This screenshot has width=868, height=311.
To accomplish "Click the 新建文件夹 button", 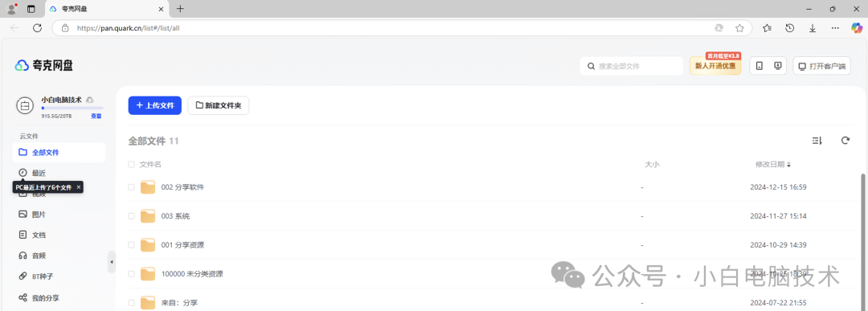I will tap(218, 105).
